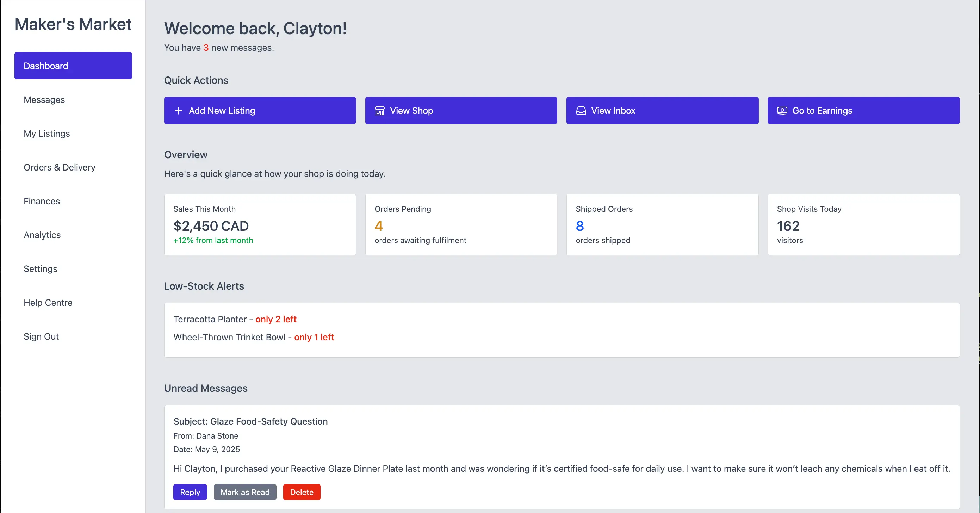Click the payment icon in Go to Earnings
This screenshot has height=513, width=980.
point(782,110)
